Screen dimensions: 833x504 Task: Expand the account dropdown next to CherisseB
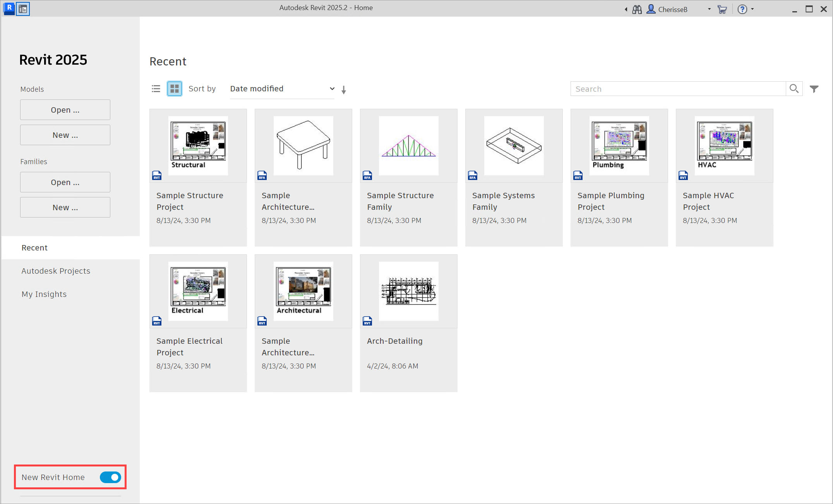(x=709, y=9)
